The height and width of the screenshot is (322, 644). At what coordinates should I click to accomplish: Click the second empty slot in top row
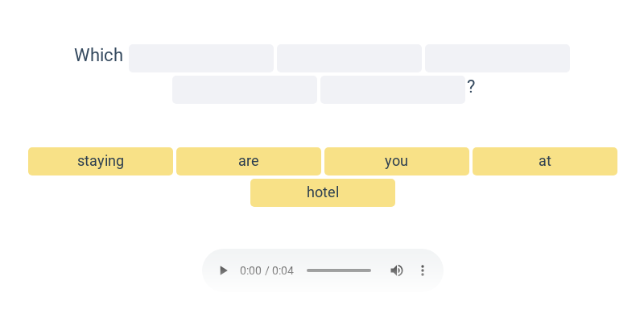349,59
